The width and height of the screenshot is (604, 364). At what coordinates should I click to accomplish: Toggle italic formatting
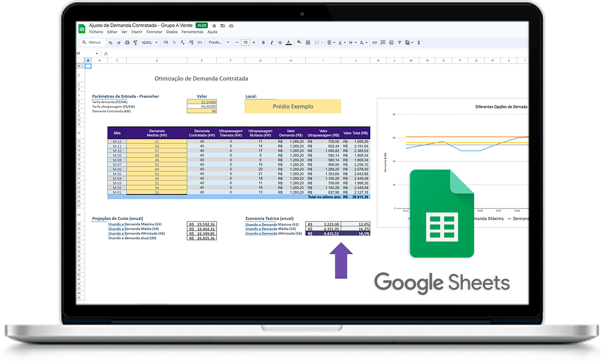[271, 43]
